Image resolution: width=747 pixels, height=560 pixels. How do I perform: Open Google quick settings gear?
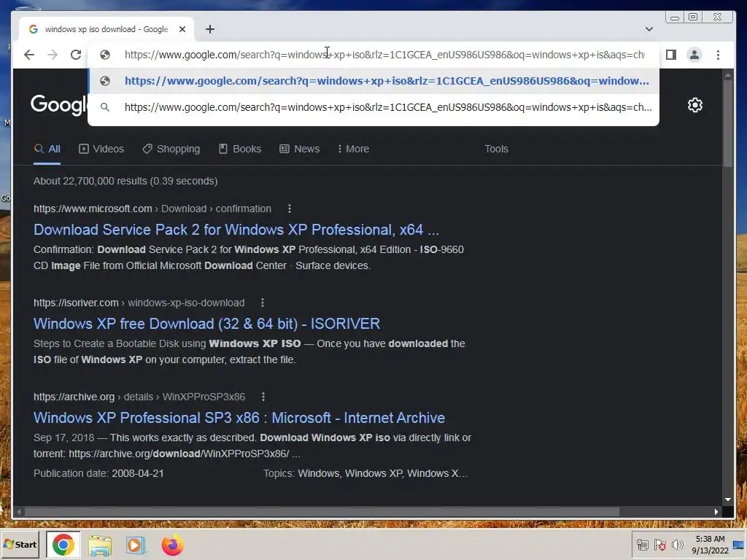(695, 105)
